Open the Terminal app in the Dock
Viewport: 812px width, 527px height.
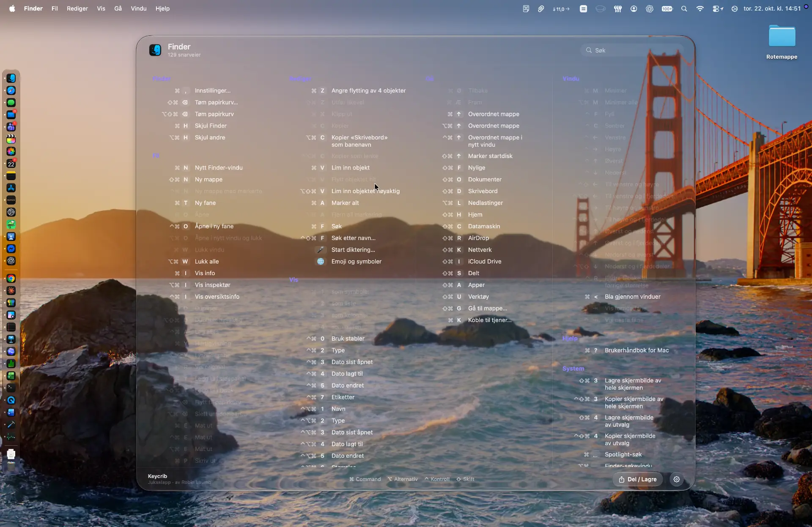tap(11, 388)
